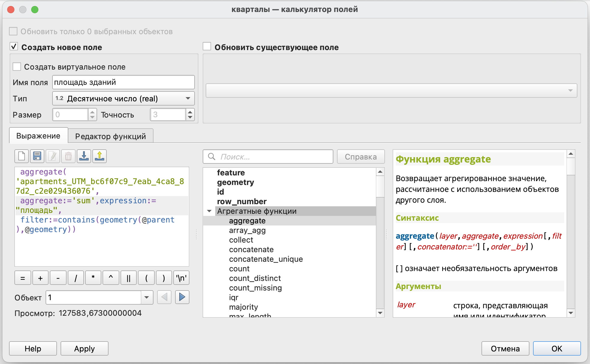Enable 'Создать виртуальное поле' checkbox
The height and width of the screenshot is (364, 590).
point(17,67)
